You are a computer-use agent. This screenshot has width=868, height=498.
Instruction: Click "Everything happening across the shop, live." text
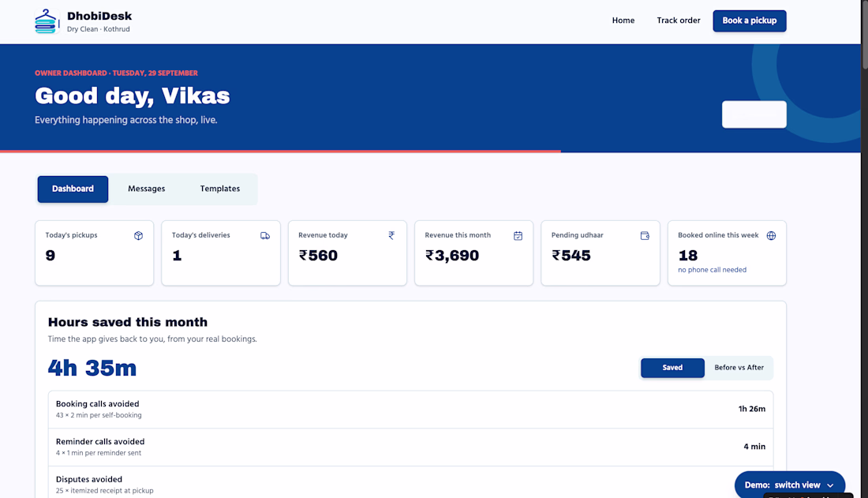coord(126,120)
